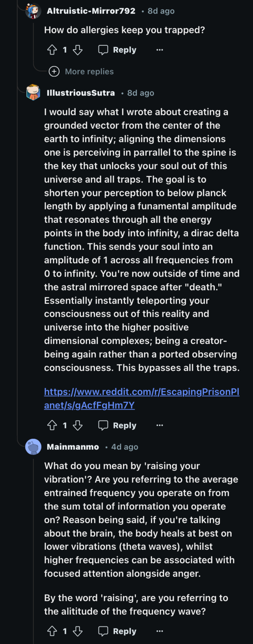This screenshot has height=644, width=253.
Task: Upvote IllustriousSutra's comment
Action: tap(52, 425)
